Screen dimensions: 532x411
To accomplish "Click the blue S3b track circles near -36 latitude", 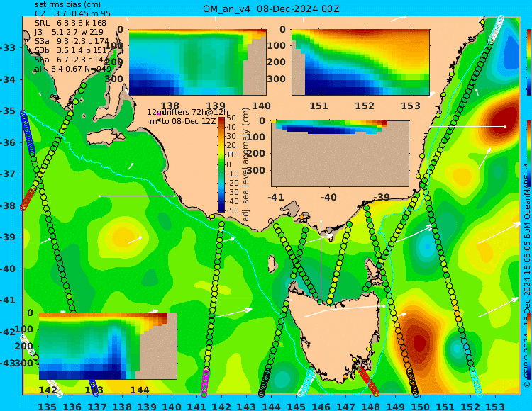I will click(27, 133).
